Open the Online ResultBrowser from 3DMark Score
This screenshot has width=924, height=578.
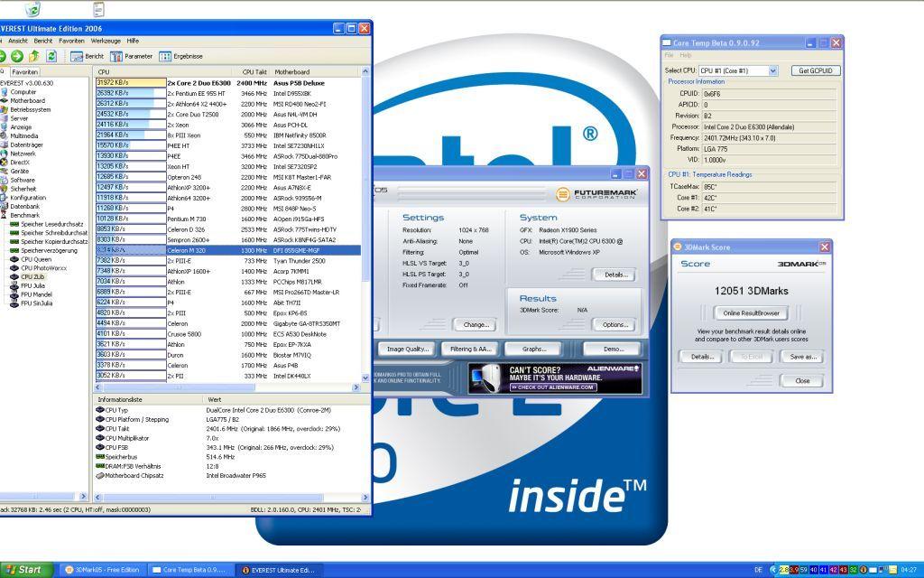point(752,313)
